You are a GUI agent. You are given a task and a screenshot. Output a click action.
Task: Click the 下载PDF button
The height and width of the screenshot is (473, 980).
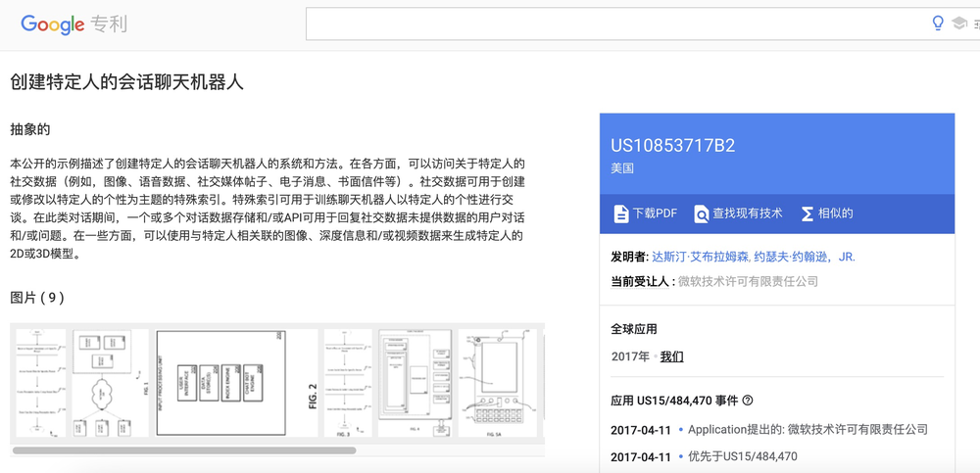point(646,213)
